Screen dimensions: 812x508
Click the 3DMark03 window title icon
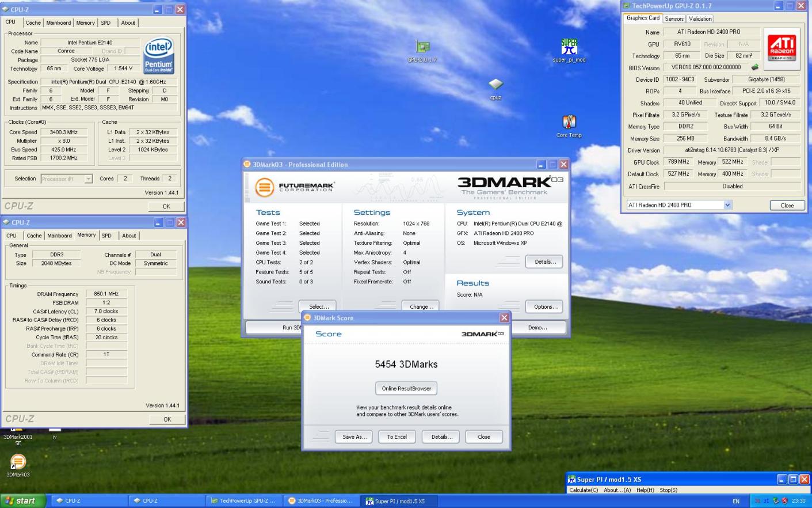[x=247, y=165]
